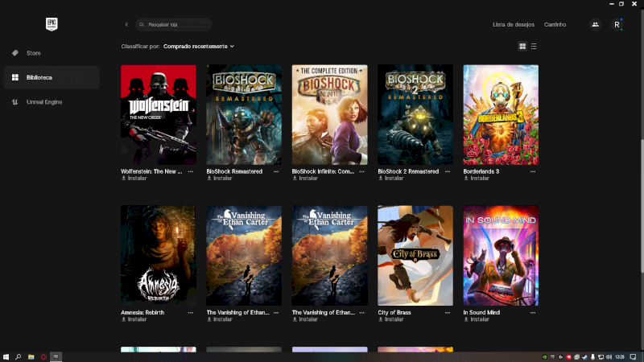Open three-dot menu for City of Brass
Image resolution: width=644 pixels, height=362 pixels.
(x=448, y=312)
